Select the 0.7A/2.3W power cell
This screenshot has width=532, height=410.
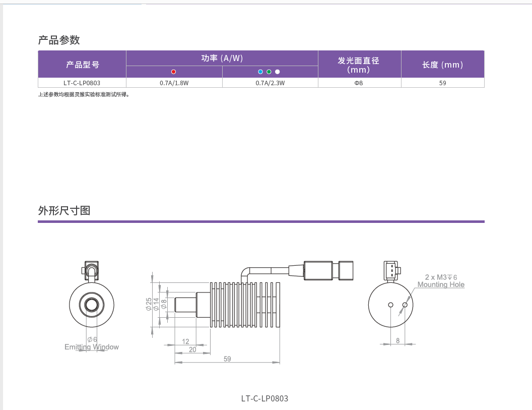coord(270,83)
